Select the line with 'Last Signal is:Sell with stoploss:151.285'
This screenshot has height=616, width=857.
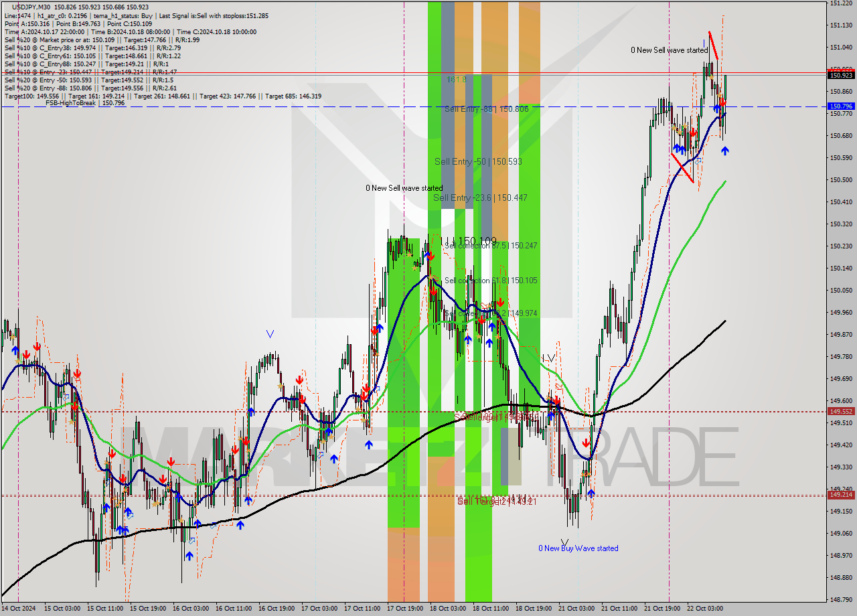(137, 15)
